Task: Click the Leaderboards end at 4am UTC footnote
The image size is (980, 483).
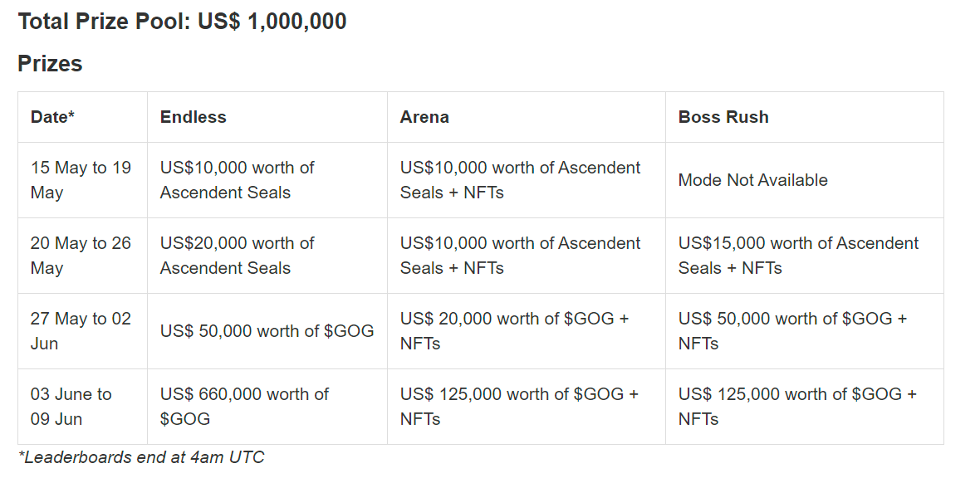Action: [141, 457]
